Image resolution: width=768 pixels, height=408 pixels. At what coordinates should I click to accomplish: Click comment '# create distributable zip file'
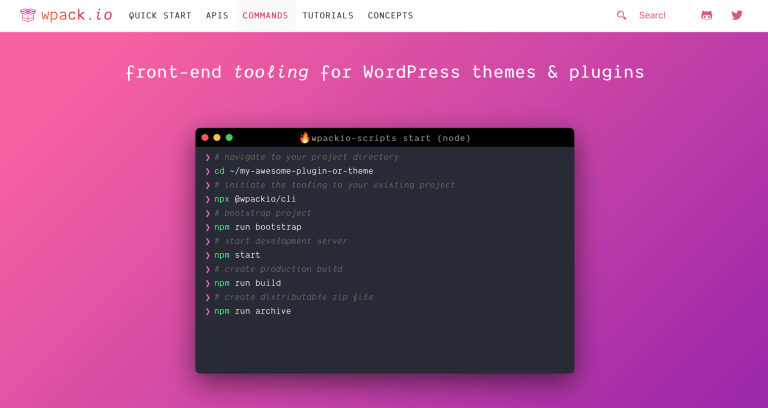click(294, 297)
